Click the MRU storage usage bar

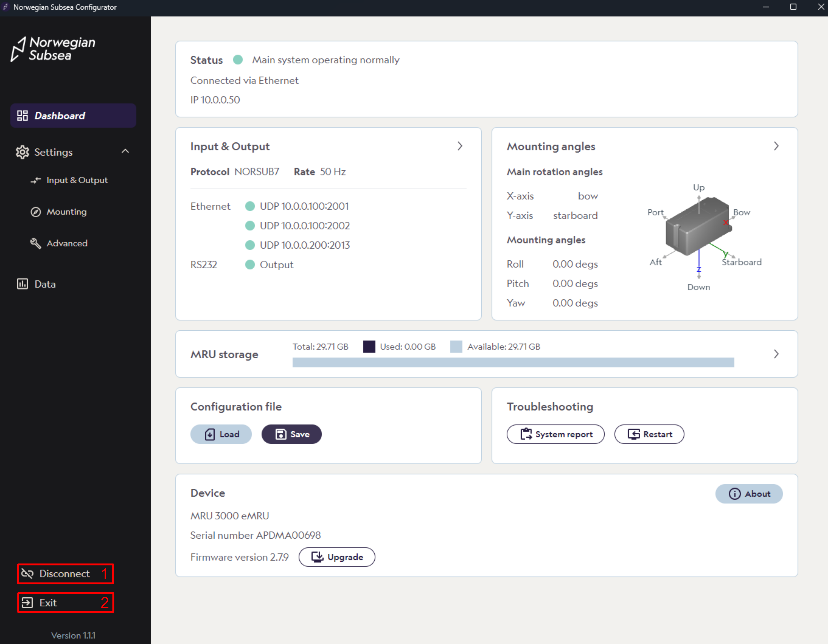click(513, 362)
